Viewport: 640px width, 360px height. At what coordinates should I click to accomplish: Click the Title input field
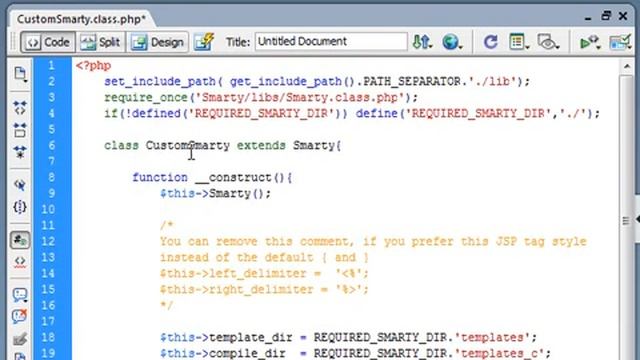[331, 42]
